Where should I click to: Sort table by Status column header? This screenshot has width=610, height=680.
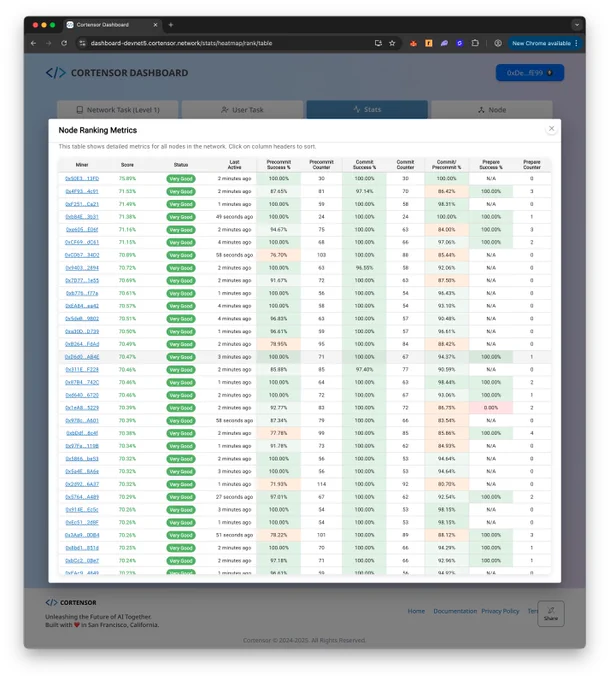pos(181,165)
